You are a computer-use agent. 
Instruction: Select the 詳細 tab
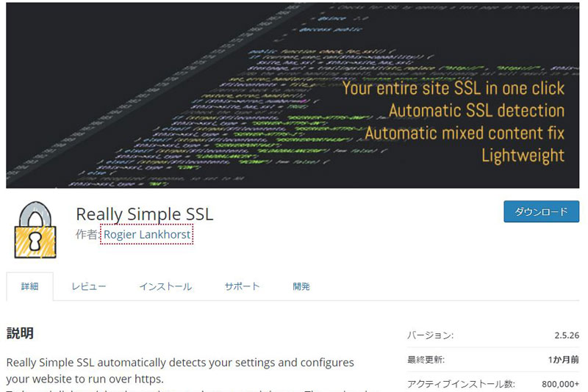point(29,286)
